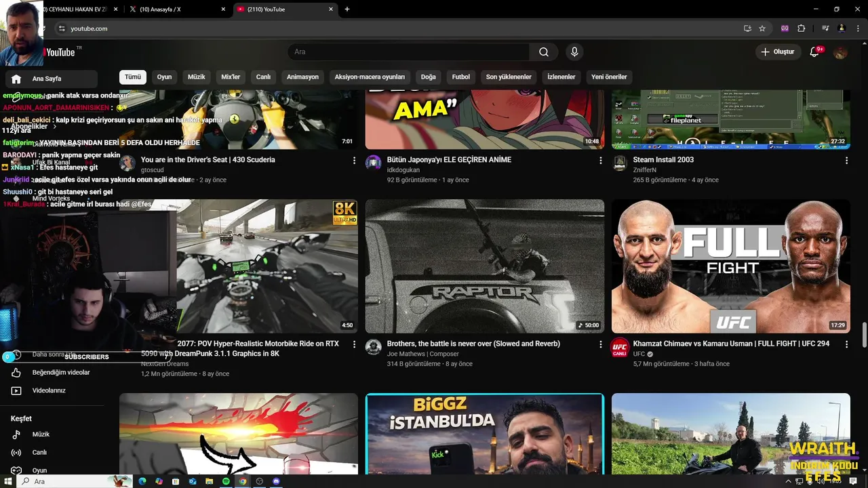This screenshot has height=488, width=868.
Task: Select the 'Mix'ler' filter chip
Action: click(231, 77)
